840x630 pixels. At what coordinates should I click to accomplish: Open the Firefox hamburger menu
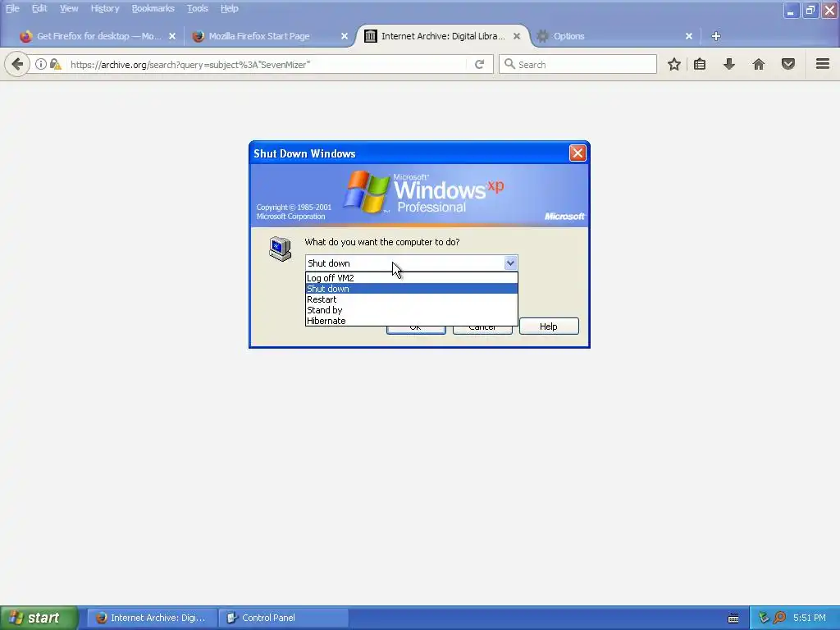pyautogui.click(x=823, y=64)
